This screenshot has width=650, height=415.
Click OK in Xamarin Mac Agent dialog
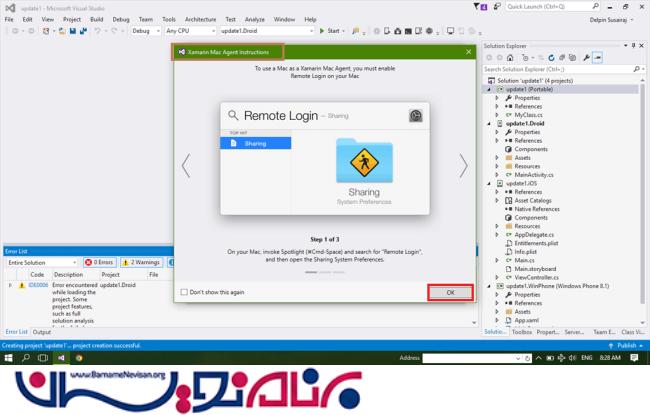[450, 293]
